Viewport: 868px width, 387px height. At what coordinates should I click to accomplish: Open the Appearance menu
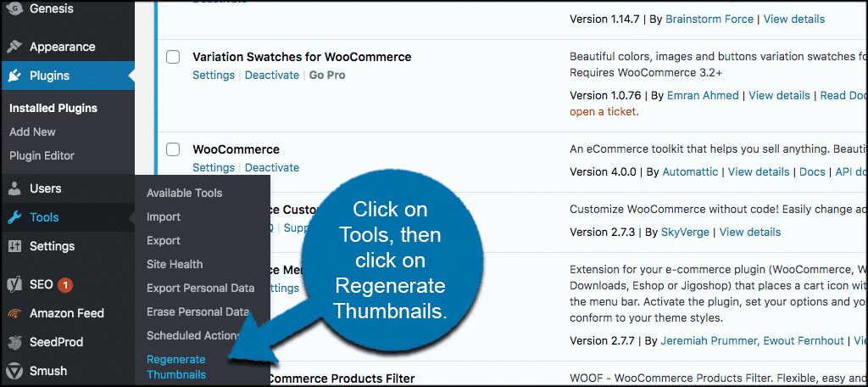63,48
